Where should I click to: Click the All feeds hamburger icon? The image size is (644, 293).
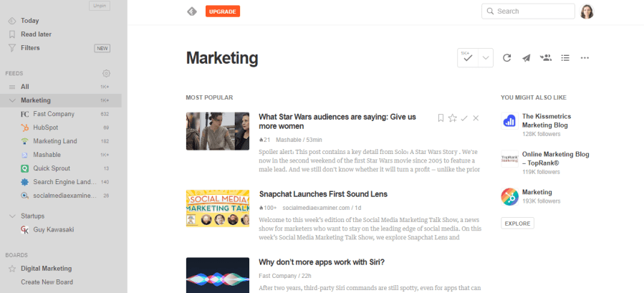click(x=12, y=87)
